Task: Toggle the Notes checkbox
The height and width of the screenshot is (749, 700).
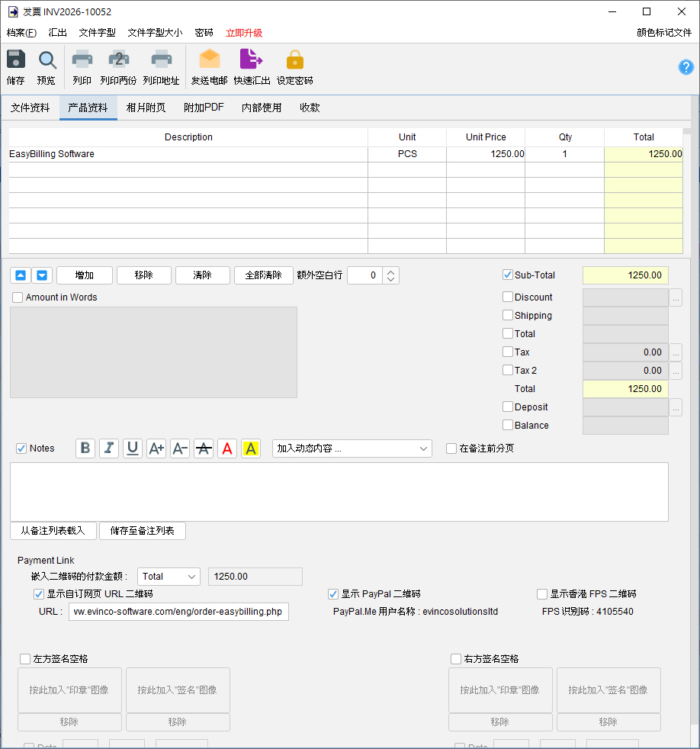Action: (x=21, y=448)
